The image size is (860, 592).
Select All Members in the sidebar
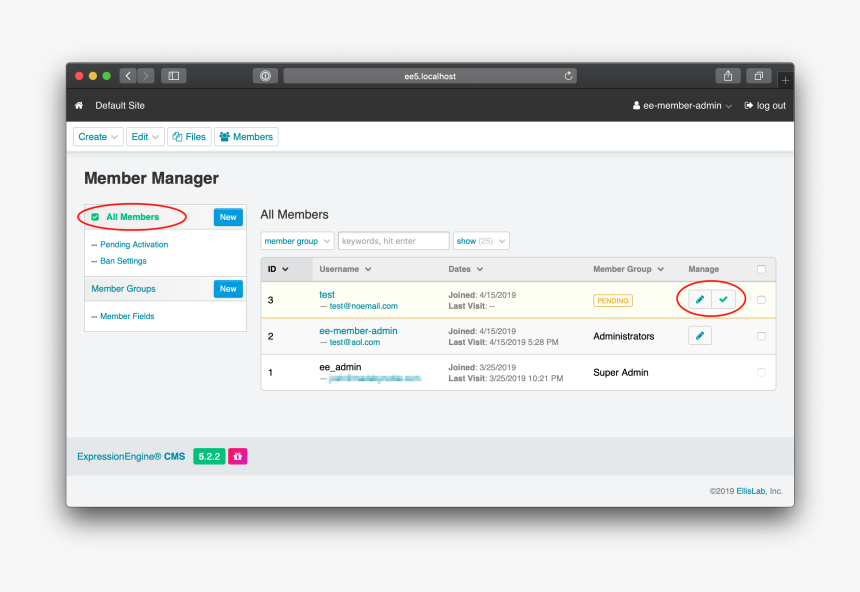tap(132, 217)
